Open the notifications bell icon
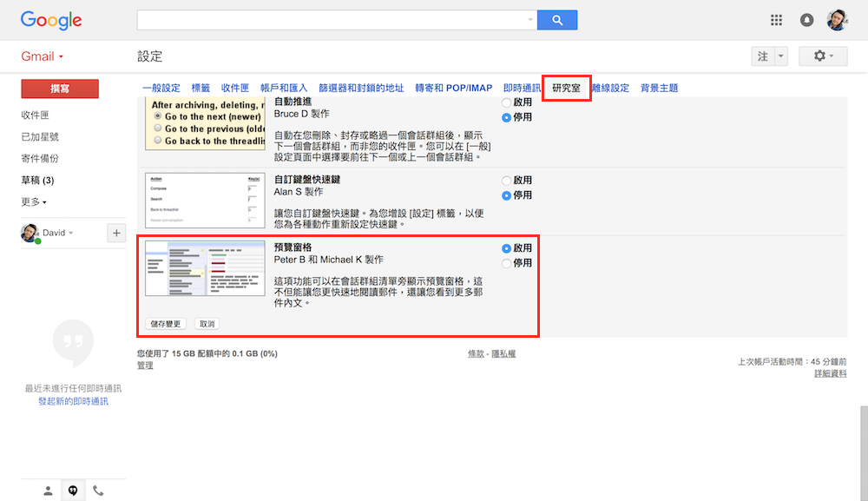 click(807, 20)
